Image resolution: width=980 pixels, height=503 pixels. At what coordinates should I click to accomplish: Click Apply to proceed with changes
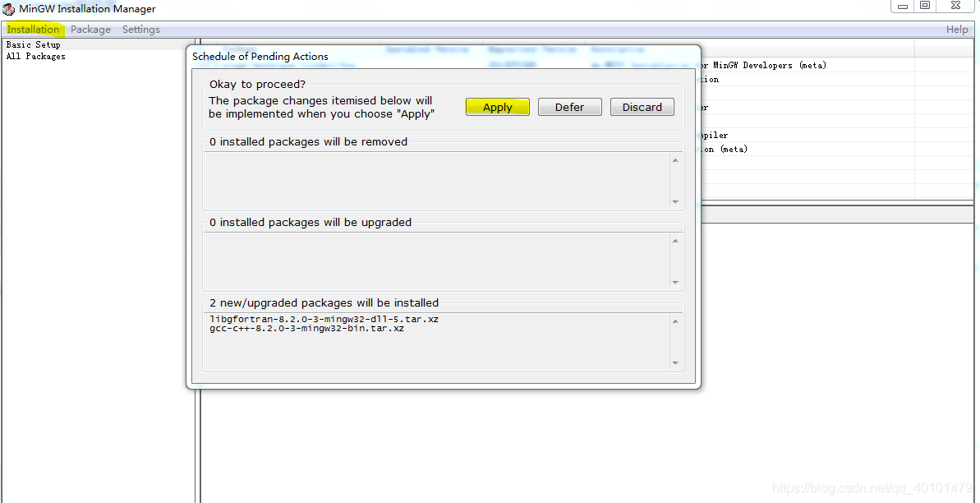coord(498,107)
